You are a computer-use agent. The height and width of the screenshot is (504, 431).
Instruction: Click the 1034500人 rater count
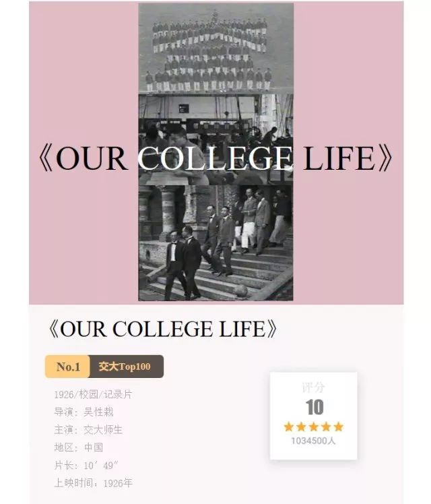[313, 441]
